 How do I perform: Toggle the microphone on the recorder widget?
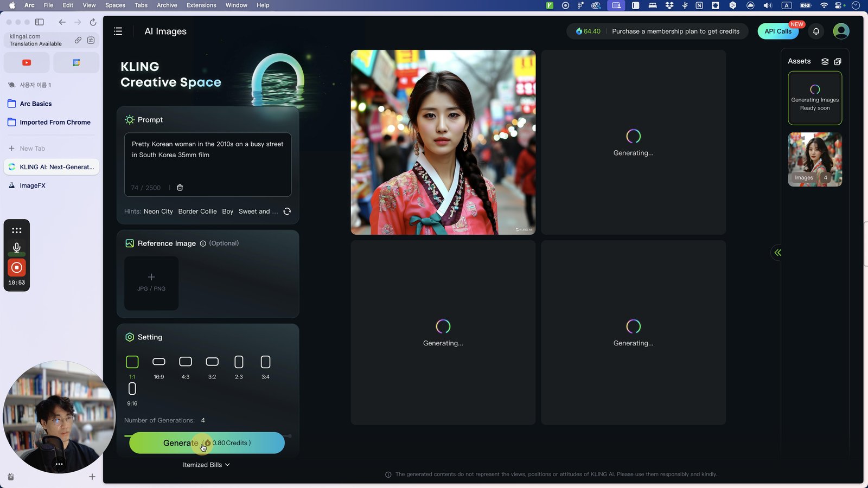tap(17, 247)
